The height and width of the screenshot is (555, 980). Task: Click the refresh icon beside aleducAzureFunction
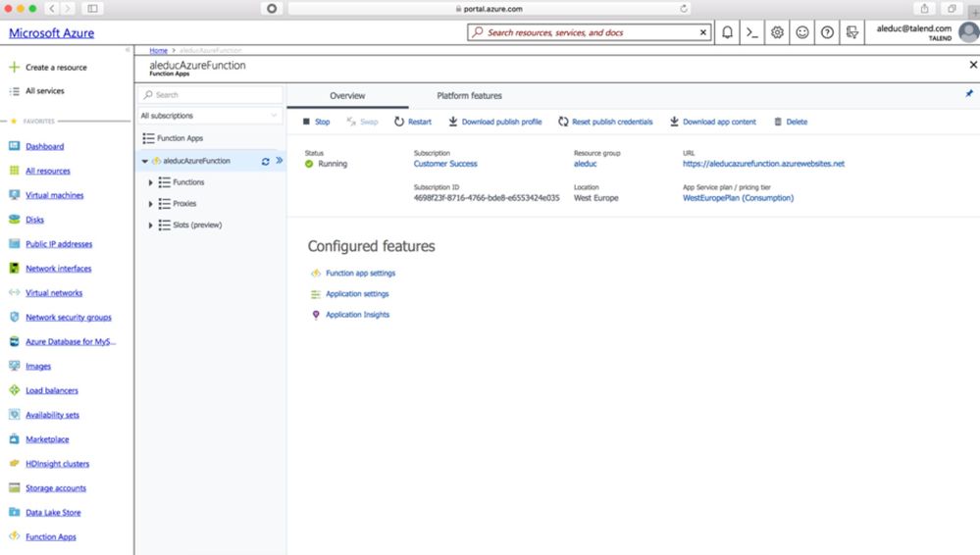pos(265,161)
